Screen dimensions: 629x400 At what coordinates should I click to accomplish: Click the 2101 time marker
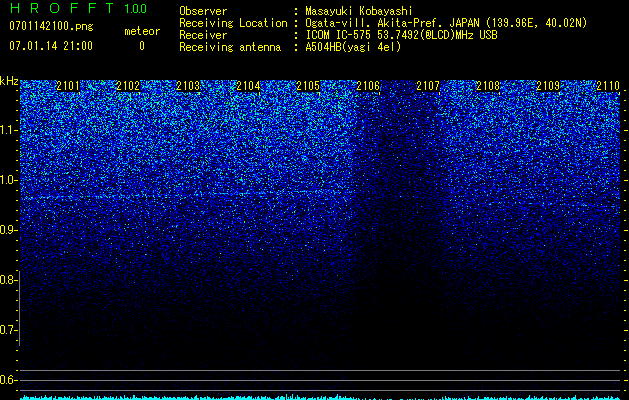[68, 86]
